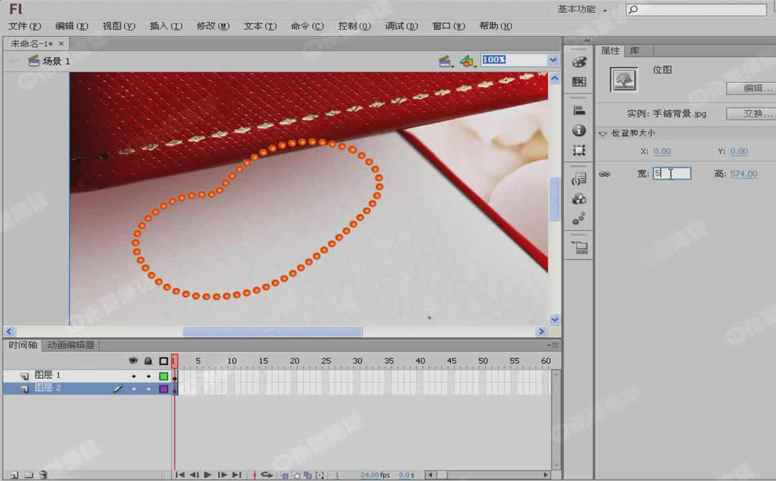This screenshot has width=776, height=481.
Task: Collapse the 位置和大小 section
Action: tap(603, 133)
